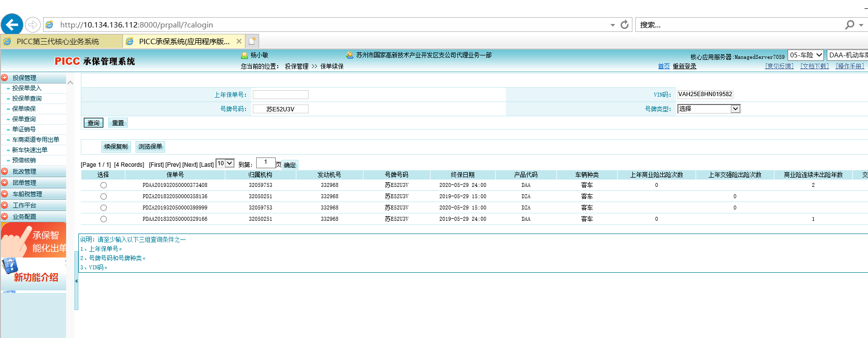Click the 查询 button
Screen dimensions: 868x338
click(x=94, y=123)
